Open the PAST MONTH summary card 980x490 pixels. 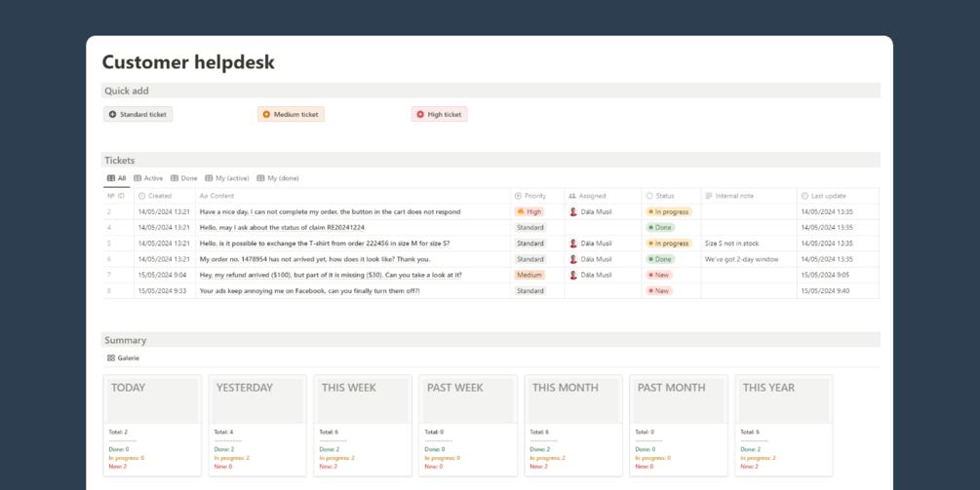[679, 425]
